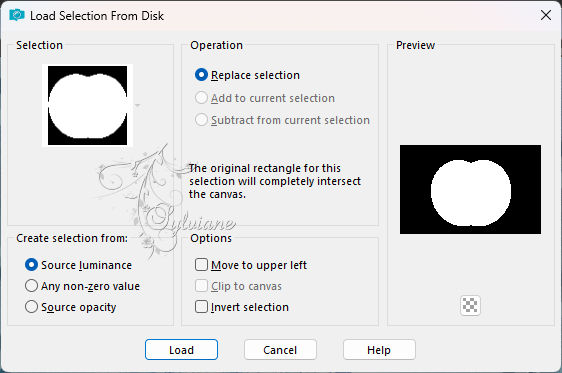This screenshot has width=562, height=373.
Task: Choose Add to current selection
Action: click(x=265, y=98)
